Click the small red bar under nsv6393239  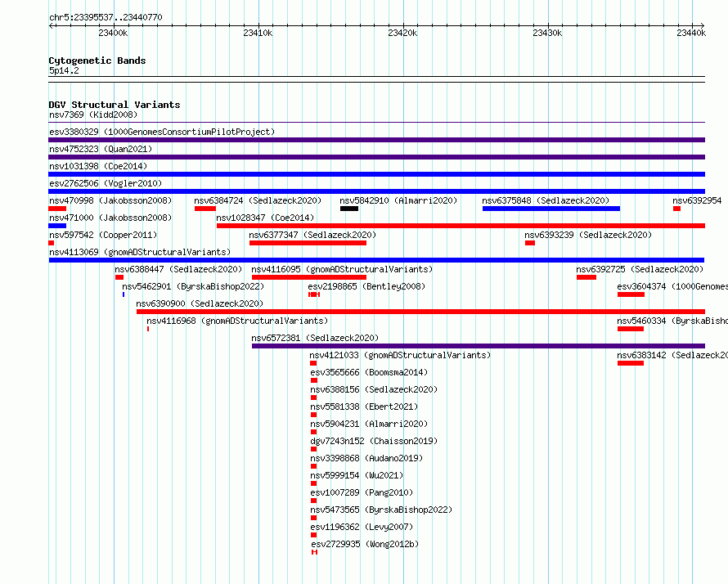pos(530,243)
